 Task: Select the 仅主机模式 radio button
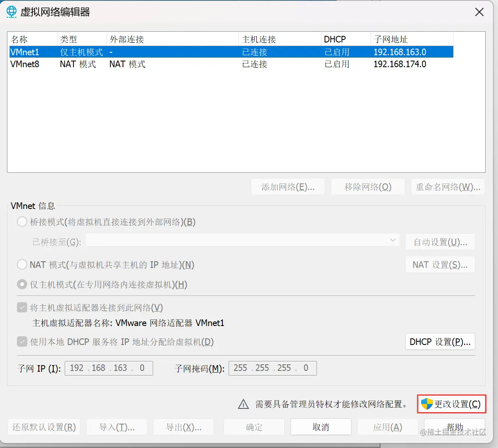[22, 284]
